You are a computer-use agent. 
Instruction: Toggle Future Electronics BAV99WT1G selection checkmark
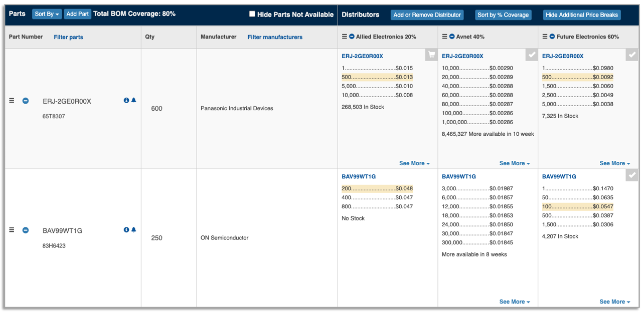tap(632, 175)
